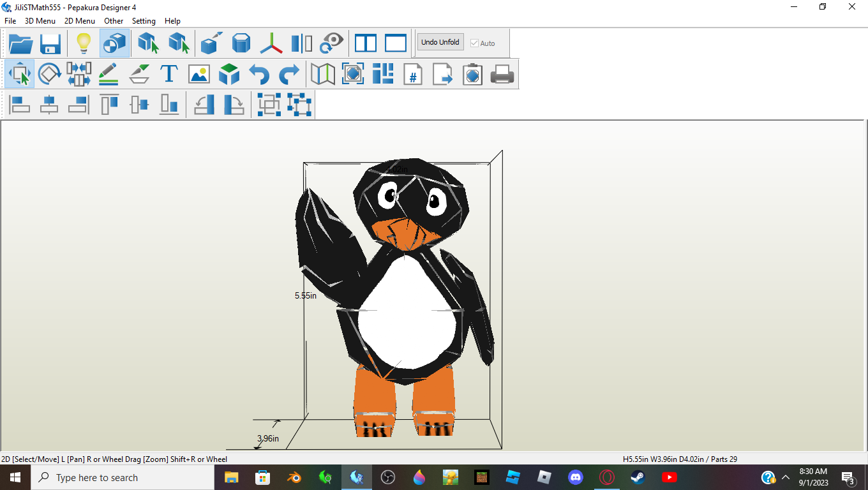Select the second 3D cube-with-cursor tool

coord(179,43)
